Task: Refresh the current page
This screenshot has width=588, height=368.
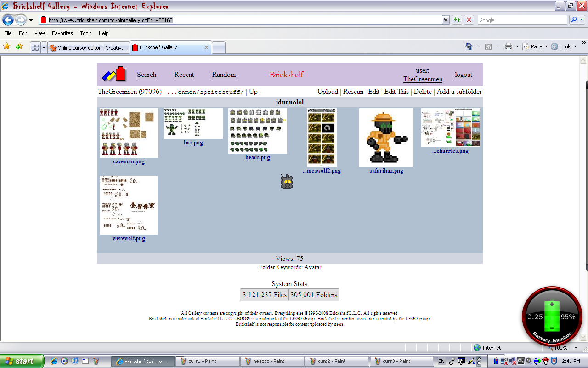Action: [457, 20]
